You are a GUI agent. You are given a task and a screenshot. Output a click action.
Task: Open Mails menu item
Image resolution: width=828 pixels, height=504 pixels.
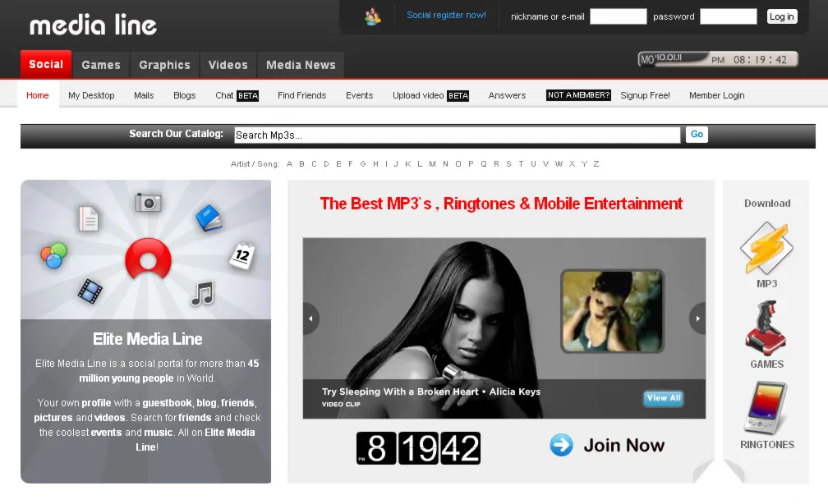tap(144, 95)
